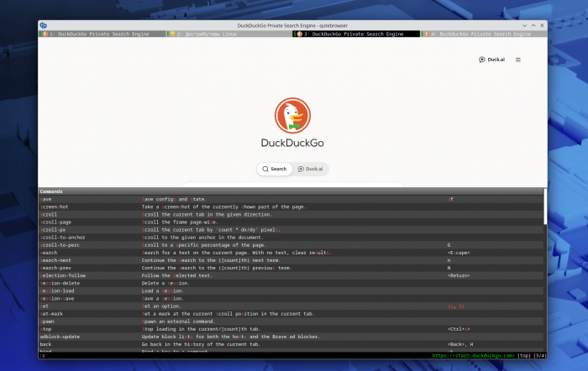Click the <Return> keybinding for selection-follow
The height and width of the screenshot is (371, 588).
point(459,275)
